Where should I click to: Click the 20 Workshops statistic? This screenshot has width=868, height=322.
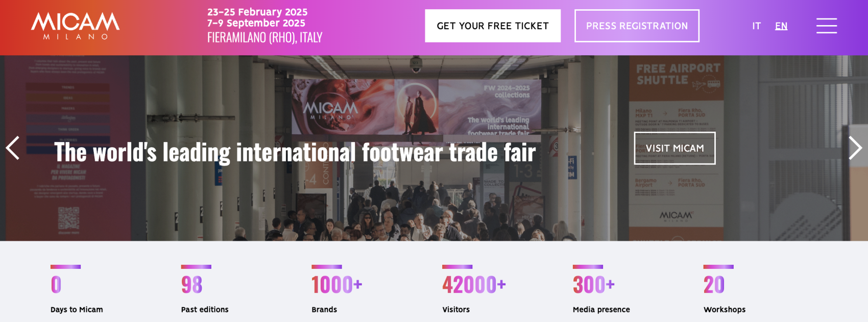pyautogui.click(x=725, y=289)
